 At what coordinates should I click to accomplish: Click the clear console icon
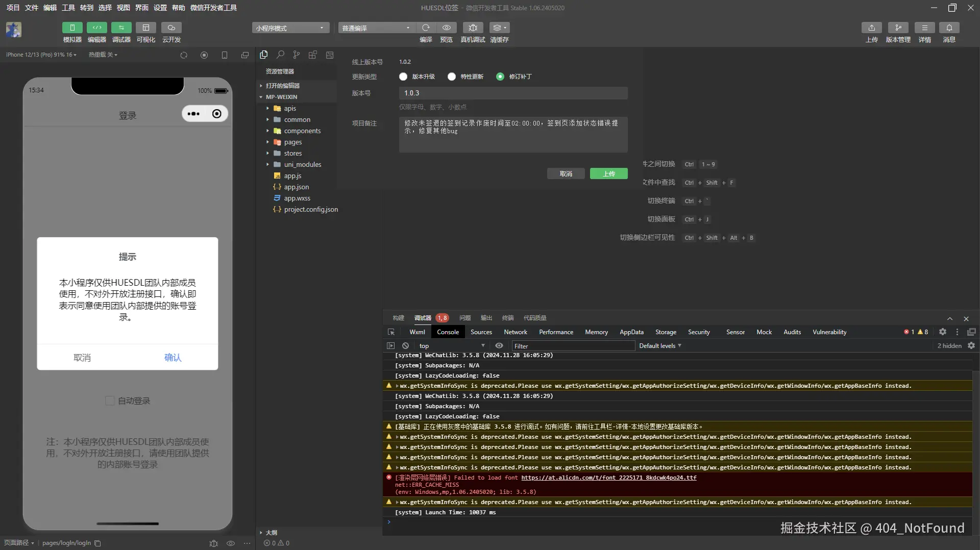tap(405, 346)
